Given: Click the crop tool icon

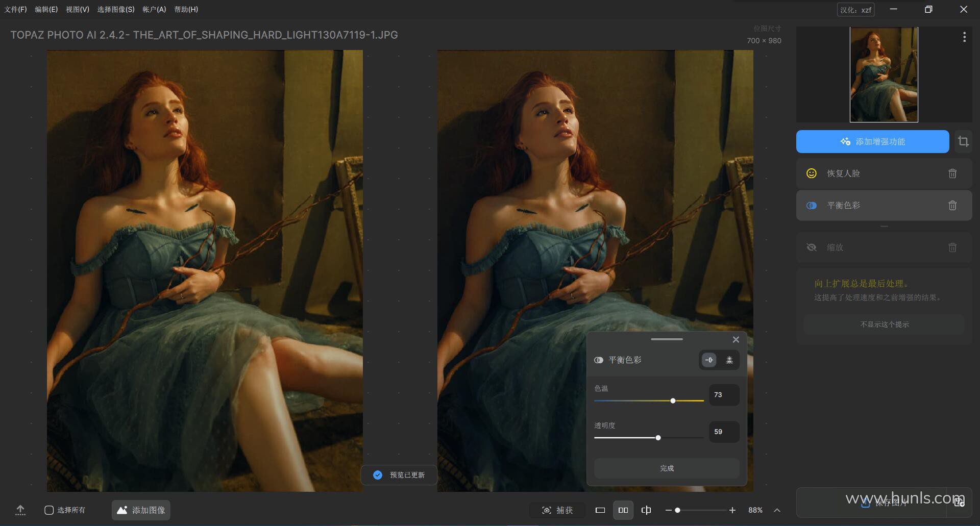Looking at the screenshot, I should (963, 142).
